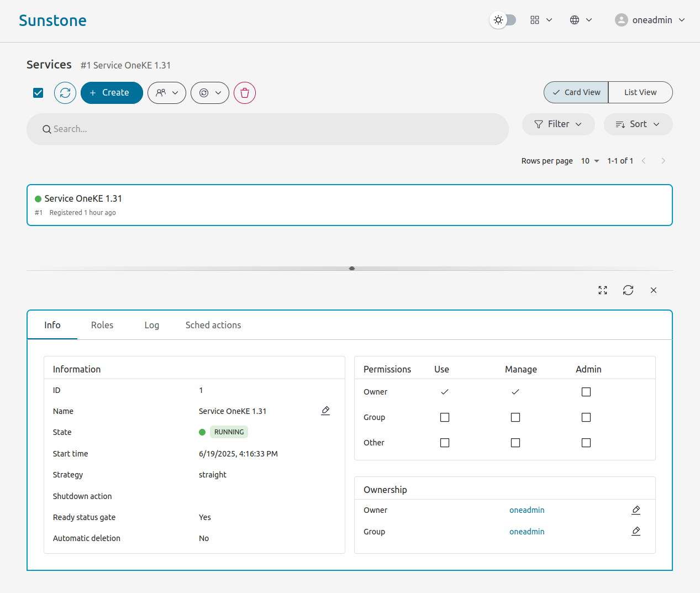This screenshot has height=593, width=700.
Task: Close the service details panel
Action: [x=654, y=290]
